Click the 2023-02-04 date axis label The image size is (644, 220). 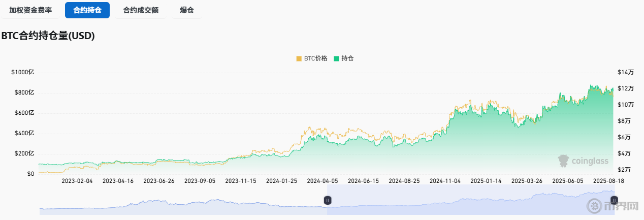[x=77, y=181]
